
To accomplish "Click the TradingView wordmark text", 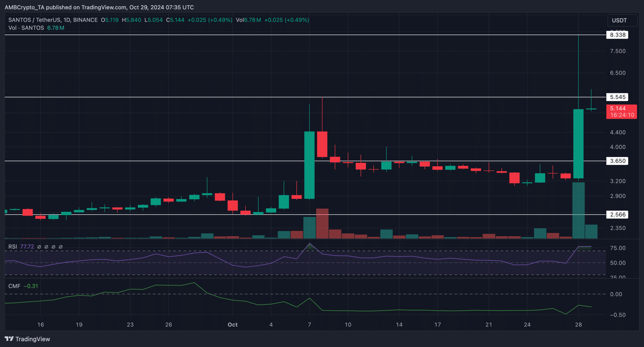I will pos(33,339).
